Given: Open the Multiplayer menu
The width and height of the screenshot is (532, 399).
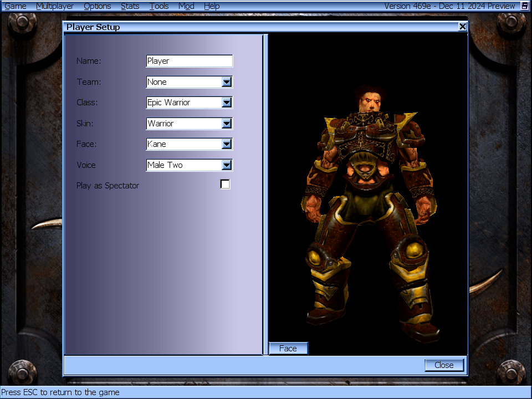Looking at the screenshot, I should (55, 6).
